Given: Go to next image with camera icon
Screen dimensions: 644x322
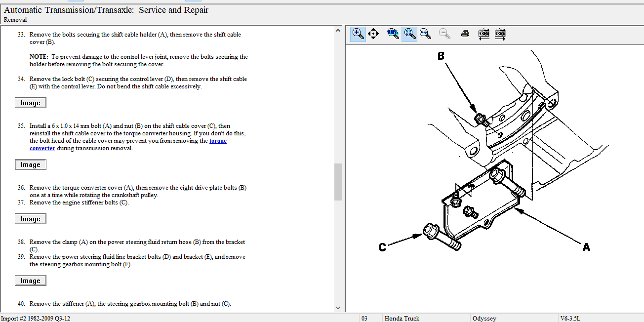Looking at the screenshot, I should 500,34.
